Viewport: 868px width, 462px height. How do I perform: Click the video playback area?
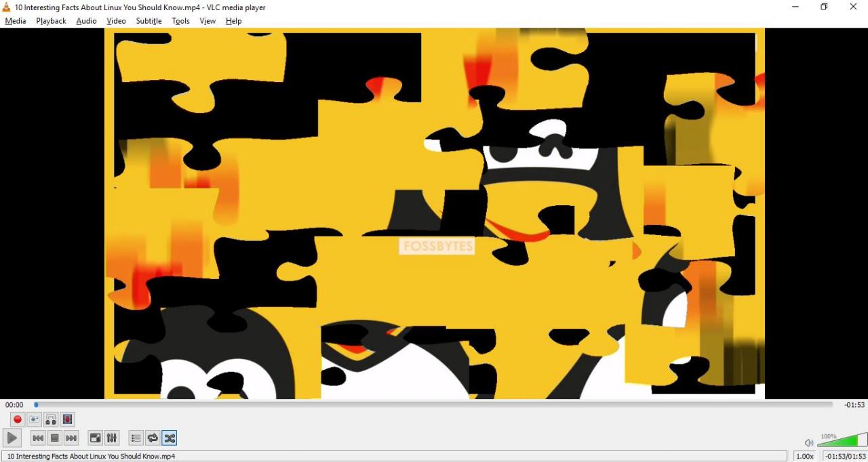click(434, 213)
